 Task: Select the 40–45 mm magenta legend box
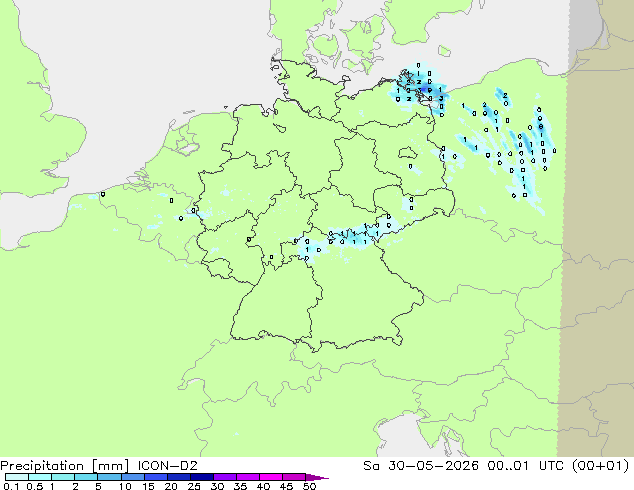(271, 477)
